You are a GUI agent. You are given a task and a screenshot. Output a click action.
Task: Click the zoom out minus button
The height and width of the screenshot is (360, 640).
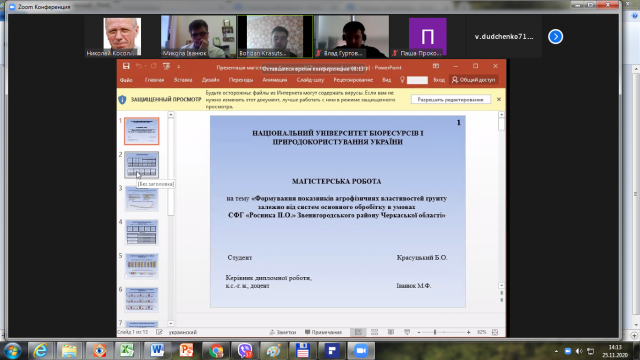click(x=419, y=333)
